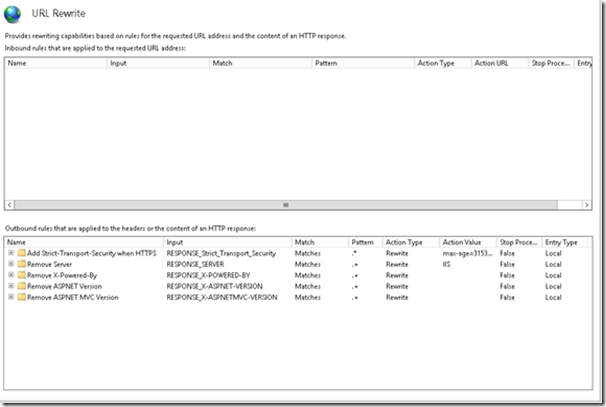606x407 pixels.
Task: Click the inbound list horizontal scrollbar thumb
Action: [285, 205]
